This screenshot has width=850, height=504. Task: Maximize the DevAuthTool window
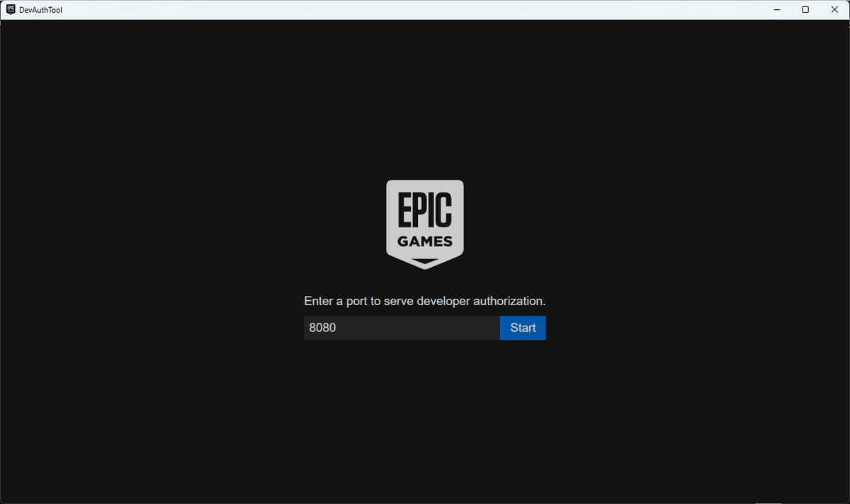[x=805, y=9]
